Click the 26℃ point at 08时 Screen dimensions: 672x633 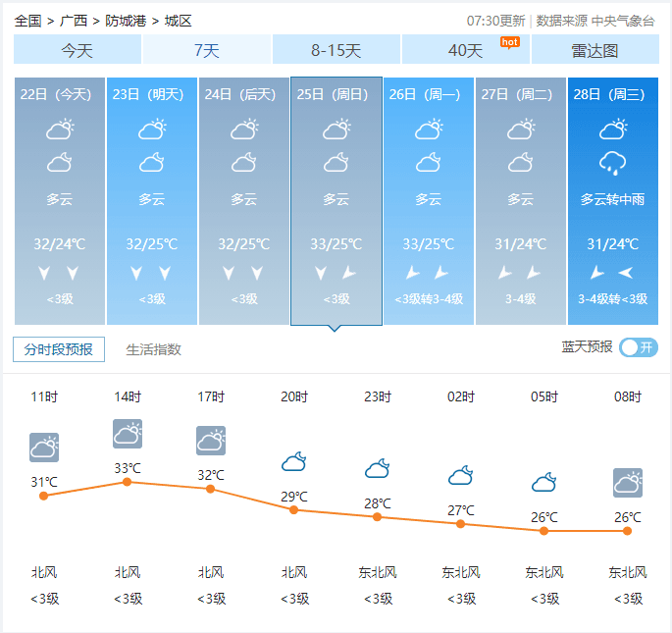pos(628,531)
